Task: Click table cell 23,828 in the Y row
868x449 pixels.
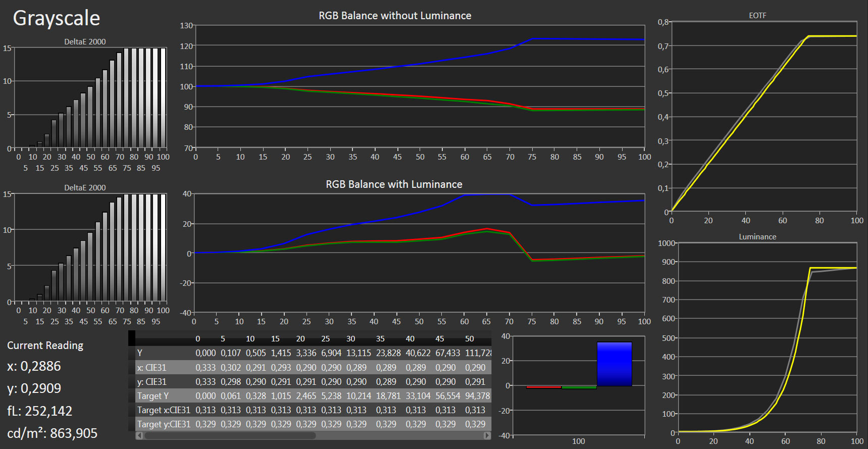Action: [388, 353]
